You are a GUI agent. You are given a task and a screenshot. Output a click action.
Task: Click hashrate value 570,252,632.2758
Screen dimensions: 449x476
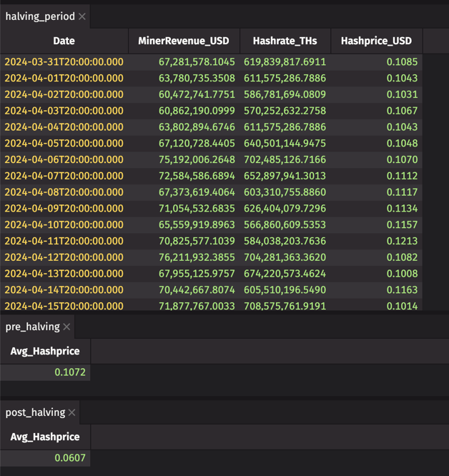(x=285, y=111)
